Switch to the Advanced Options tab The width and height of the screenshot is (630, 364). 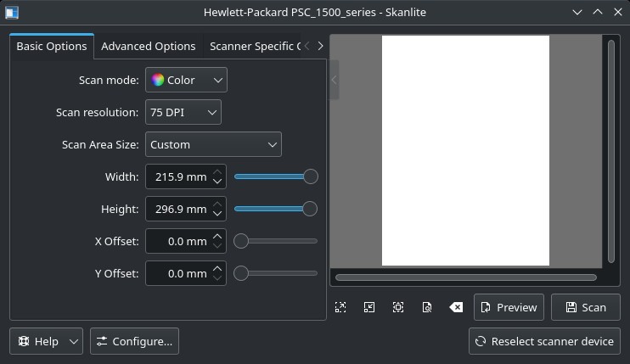[x=149, y=46]
